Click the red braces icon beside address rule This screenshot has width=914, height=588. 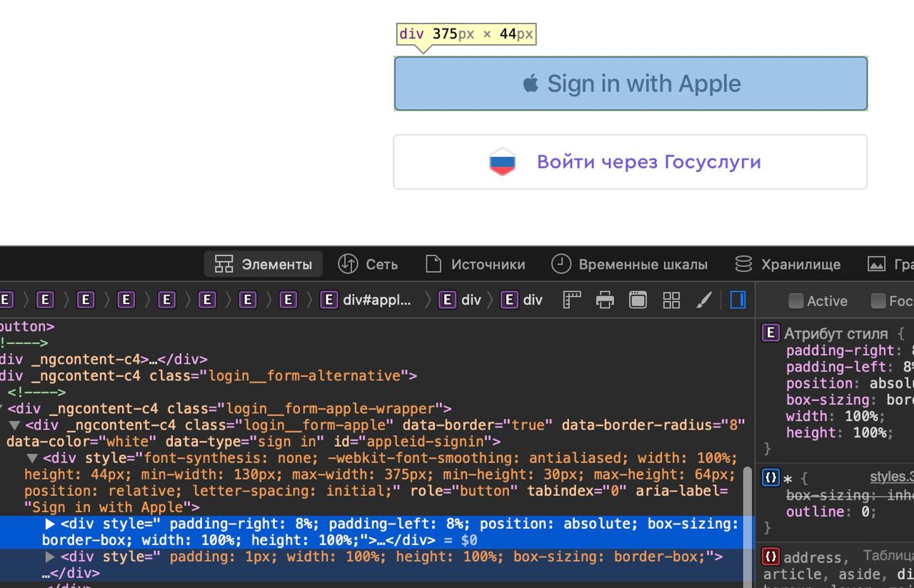[x=770, y=557]
